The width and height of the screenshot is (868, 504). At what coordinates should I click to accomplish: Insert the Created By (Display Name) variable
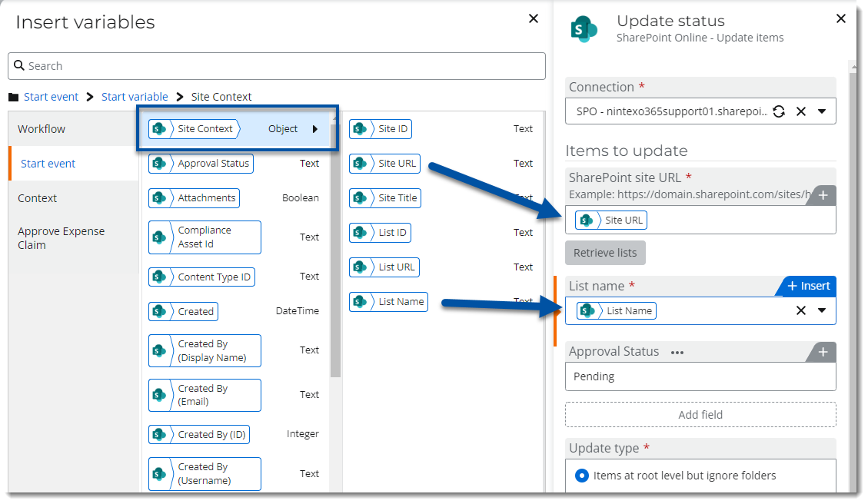205,351
